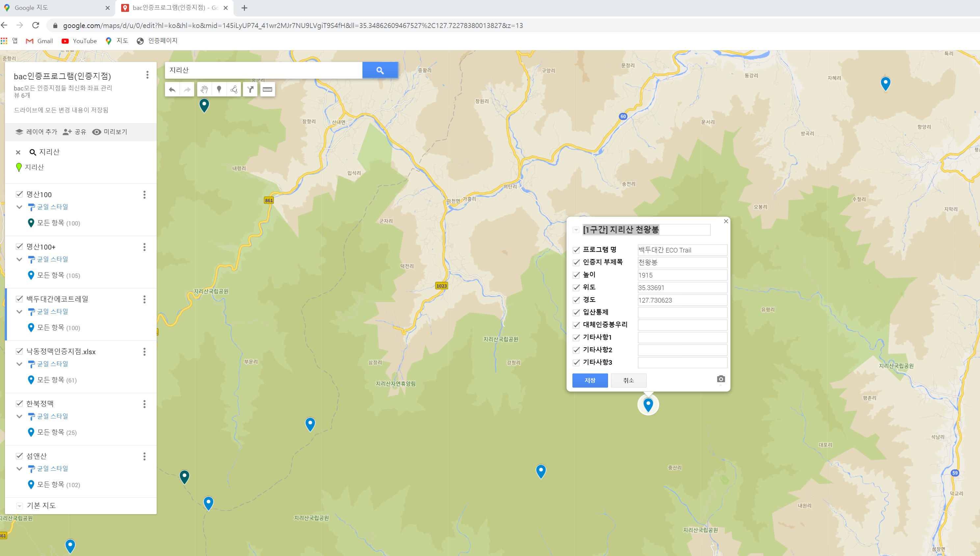Expand the 기본 지도 dropdown

[x=19, y=506]
